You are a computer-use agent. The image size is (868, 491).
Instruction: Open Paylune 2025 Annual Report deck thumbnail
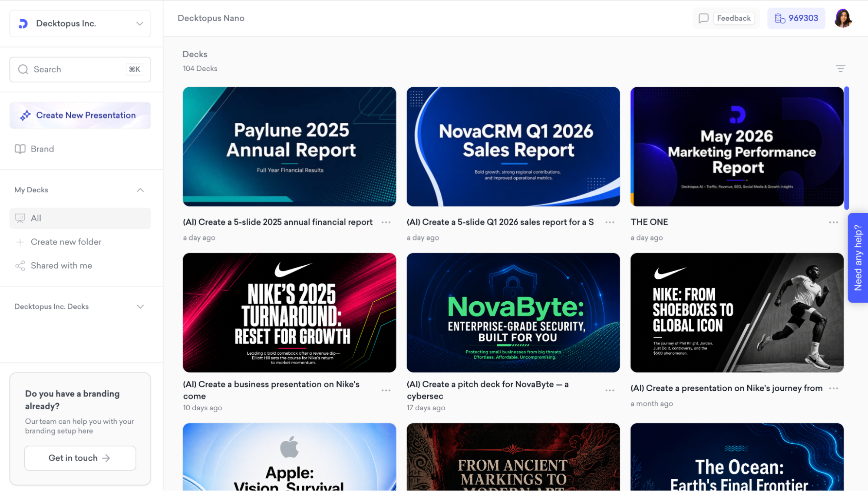pos(290,147)
